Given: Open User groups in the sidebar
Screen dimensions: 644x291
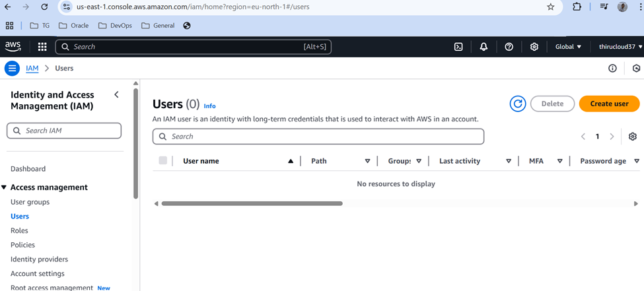Looking at the screenshot, I should coord(30,202).
